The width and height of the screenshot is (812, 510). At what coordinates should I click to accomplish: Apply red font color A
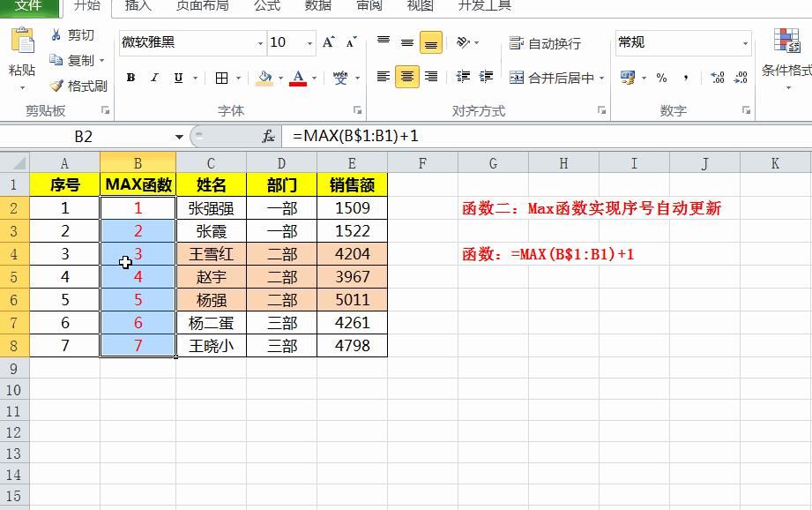(x=298, y=78)
